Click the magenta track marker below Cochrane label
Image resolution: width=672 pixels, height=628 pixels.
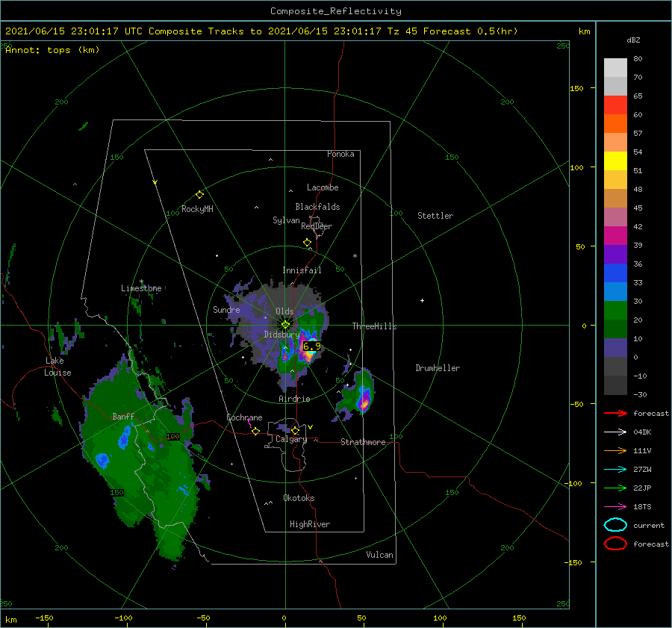[x=249, y=423]
